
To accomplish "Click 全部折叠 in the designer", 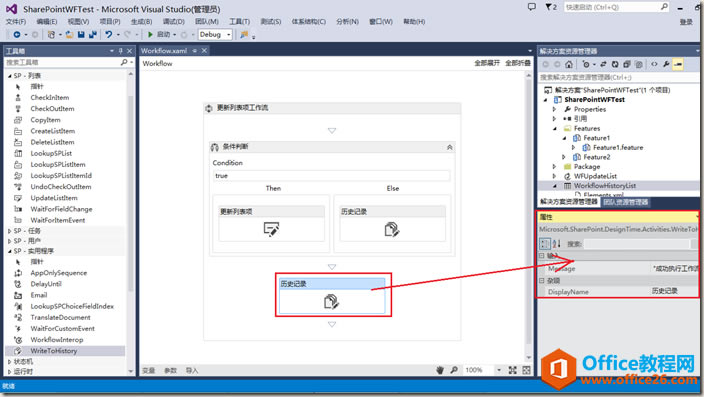I will tap(518, 63).
